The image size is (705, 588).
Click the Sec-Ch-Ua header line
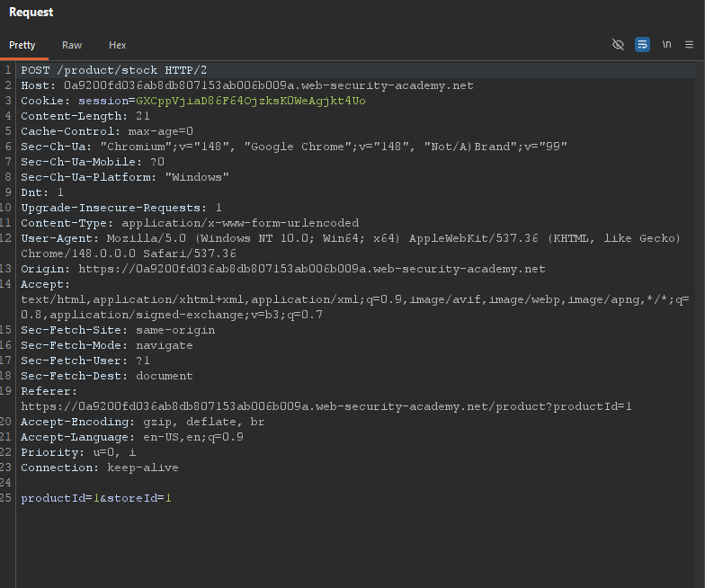[294, 147]
